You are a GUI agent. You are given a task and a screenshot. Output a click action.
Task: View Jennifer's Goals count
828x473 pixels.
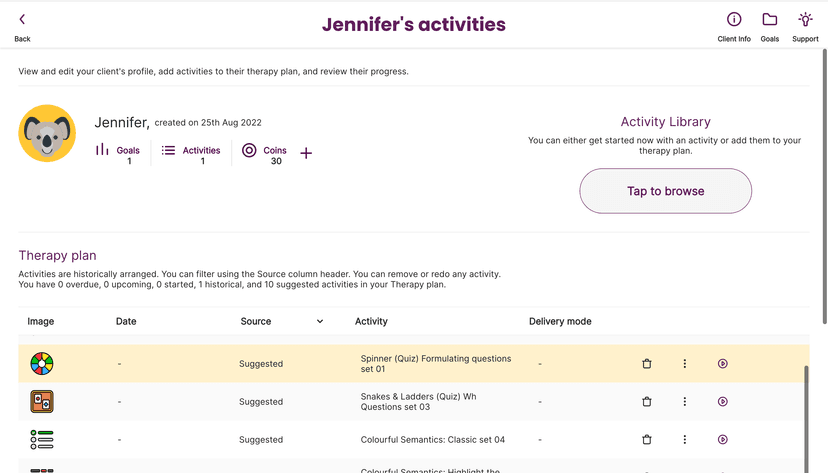tap(118, 154)
